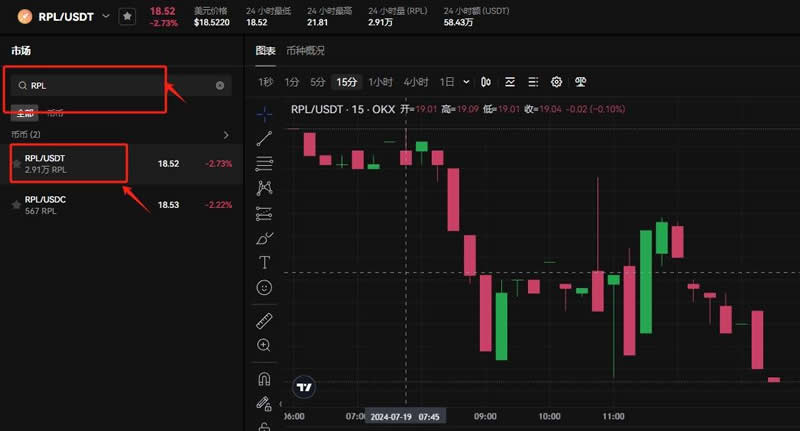Select the trend line drawing tool
This screenshot has width=800, height=431.
[264, 139]
